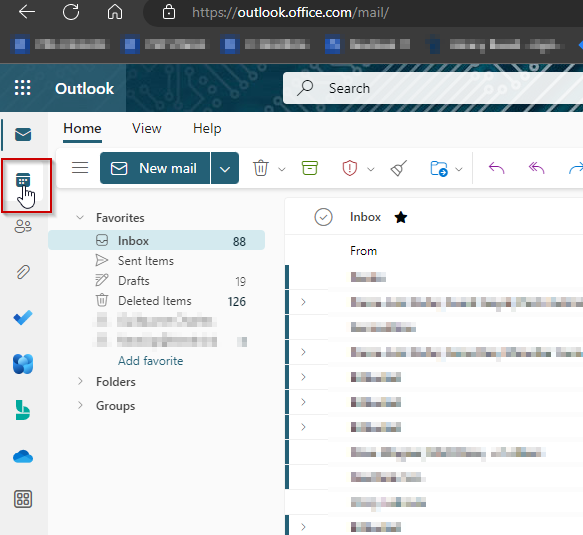Report the message via the red shield icon
Image resolution: width=583 pixels, height=535 pixels.
point(350,168)
